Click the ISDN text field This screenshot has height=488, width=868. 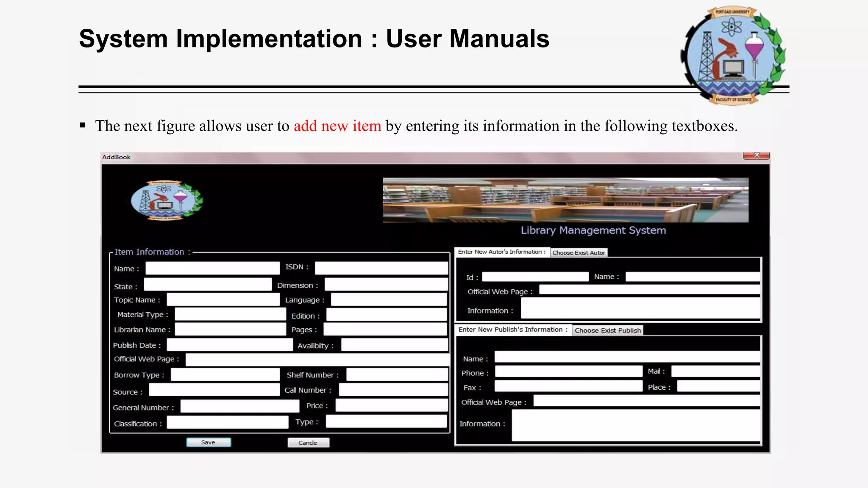pyautogui.click(x=381, y=268)
